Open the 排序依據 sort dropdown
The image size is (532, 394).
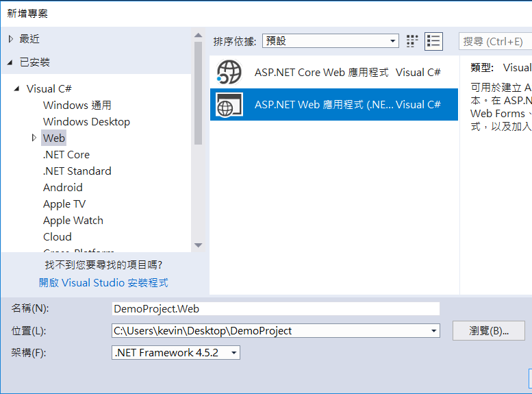(330, 41)
